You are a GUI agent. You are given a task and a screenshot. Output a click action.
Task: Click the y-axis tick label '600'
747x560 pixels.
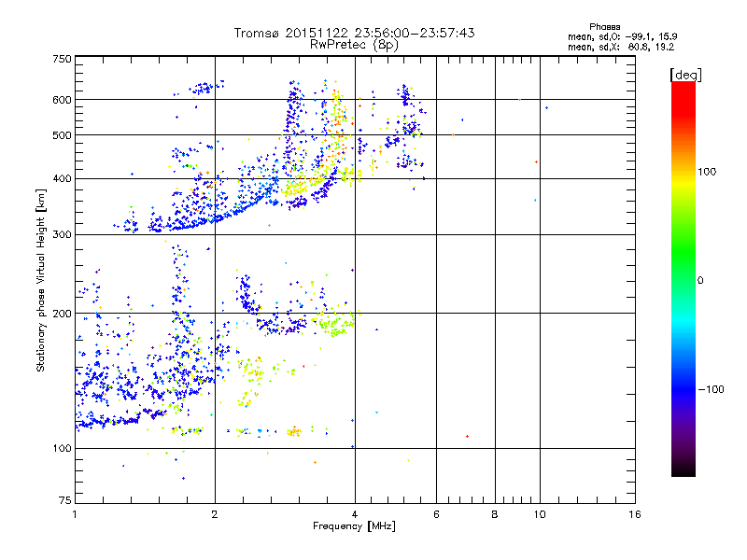[62, 100]
